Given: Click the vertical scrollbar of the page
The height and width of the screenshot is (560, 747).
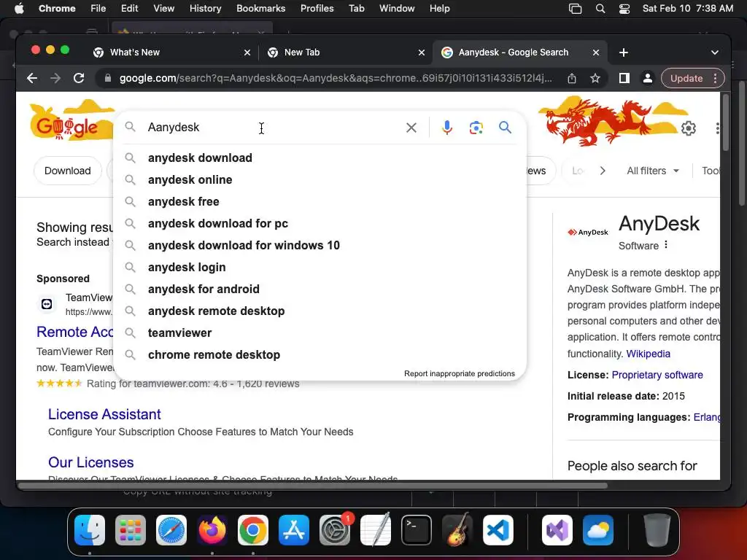Looking at the screenshot, I should [726, 122].
